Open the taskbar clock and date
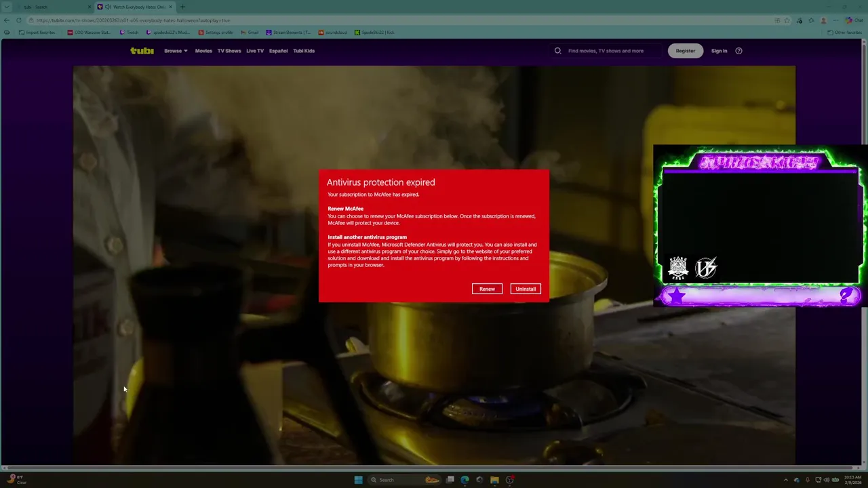Viewport: 868px width, 488px height. [852, 480]
